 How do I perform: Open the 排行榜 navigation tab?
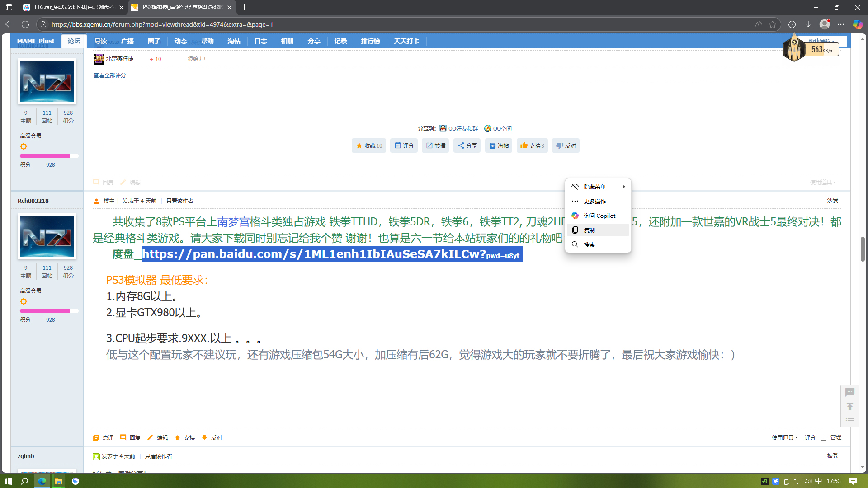[x=370, y=41]
